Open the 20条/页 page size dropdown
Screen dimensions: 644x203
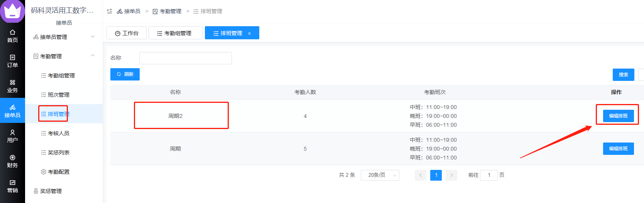click(380, 175)
